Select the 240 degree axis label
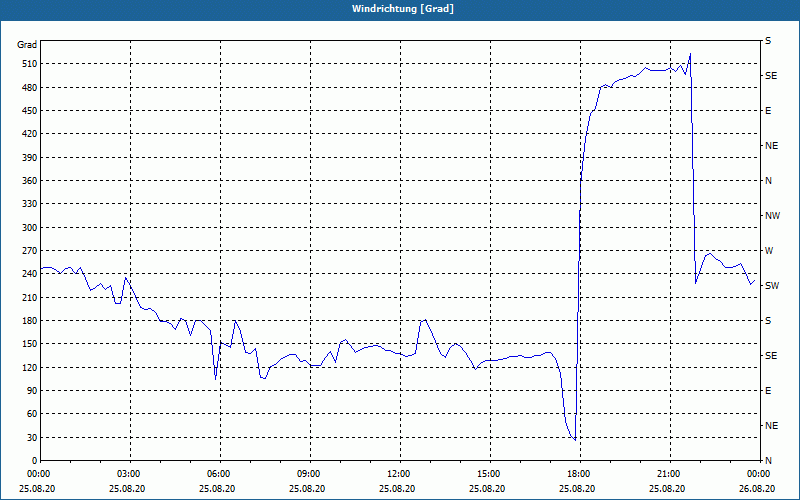 point(30,274)
